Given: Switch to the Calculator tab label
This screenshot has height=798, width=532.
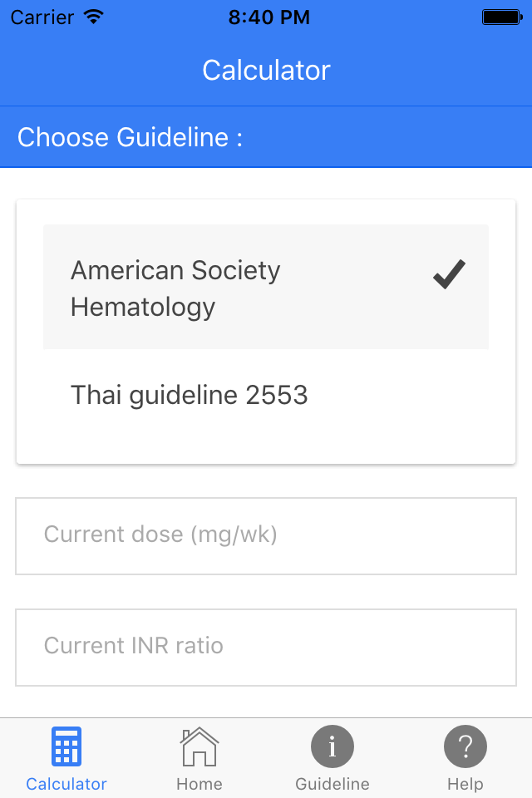Looking at the screenshot, I should click(66, 784).
